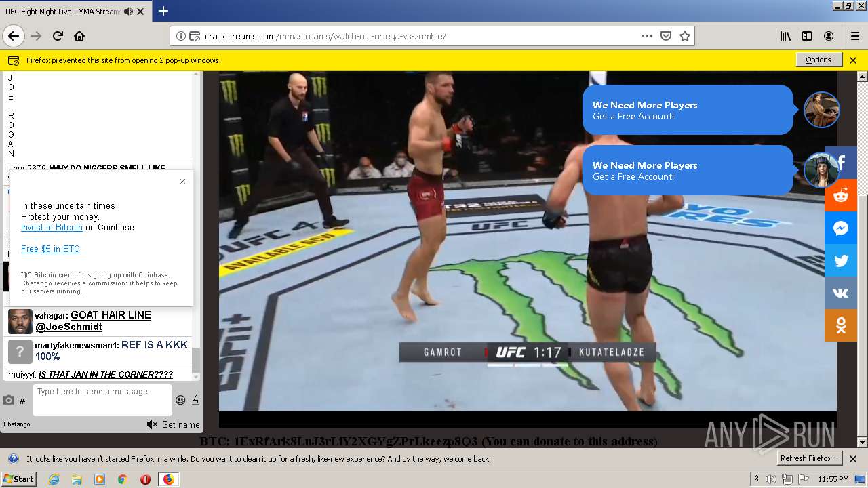Open page actions three-dot menu
868x488 pixels.
646,36
